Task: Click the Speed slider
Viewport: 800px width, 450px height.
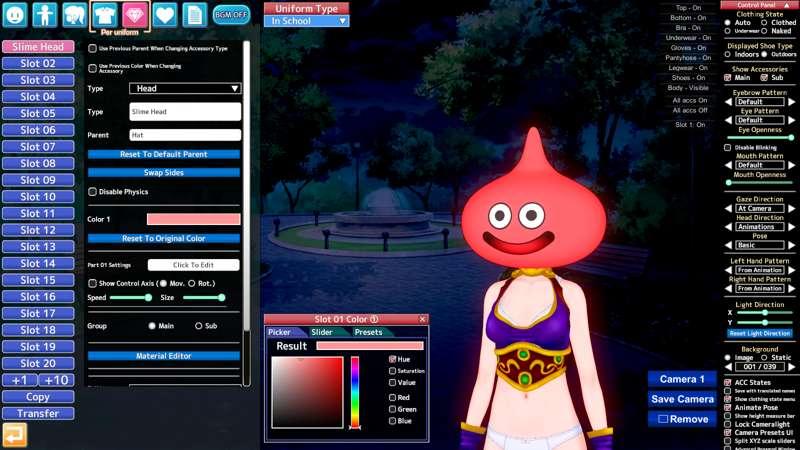Action: (130, 297)
